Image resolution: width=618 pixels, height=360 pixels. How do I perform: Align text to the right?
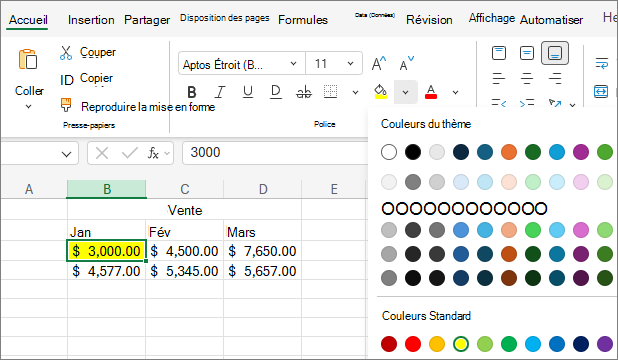click(555, 78)
